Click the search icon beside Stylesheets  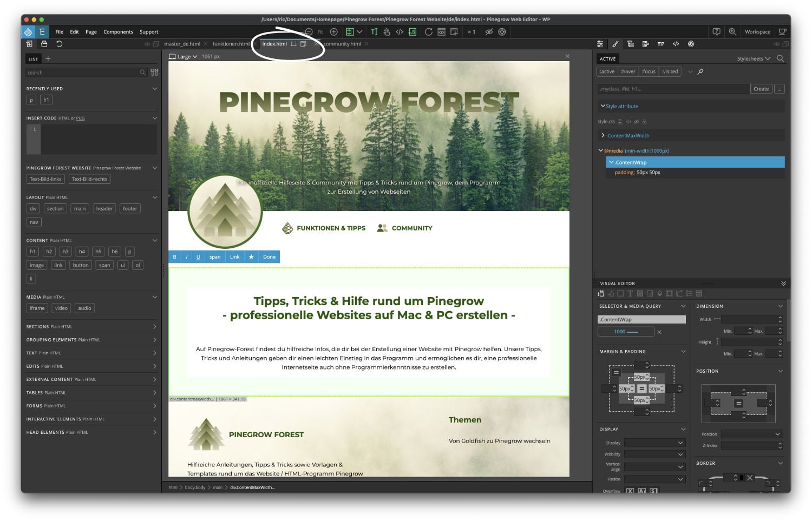click(x=780, y=58)
